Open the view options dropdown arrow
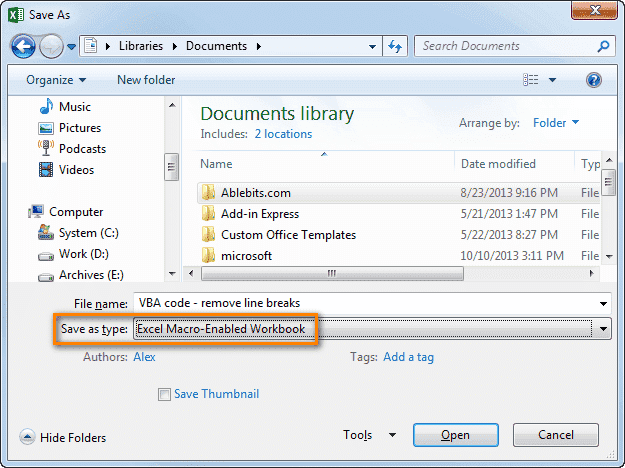The height and width of the screenshot is (468, 625). (552, 80)
